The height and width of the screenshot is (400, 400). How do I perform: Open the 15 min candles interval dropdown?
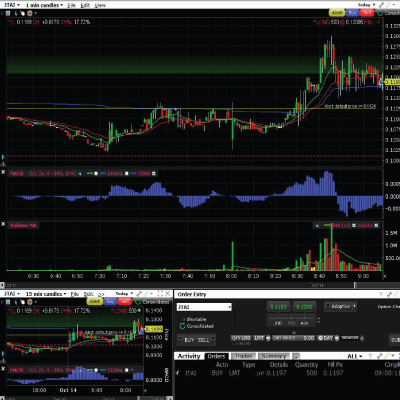(x=45, y=294)
